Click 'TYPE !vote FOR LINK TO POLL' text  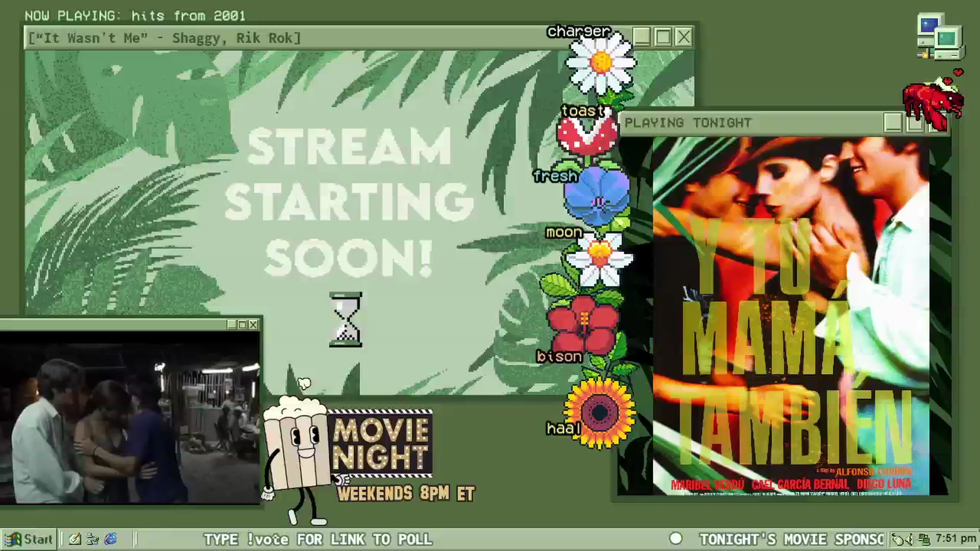318,539
